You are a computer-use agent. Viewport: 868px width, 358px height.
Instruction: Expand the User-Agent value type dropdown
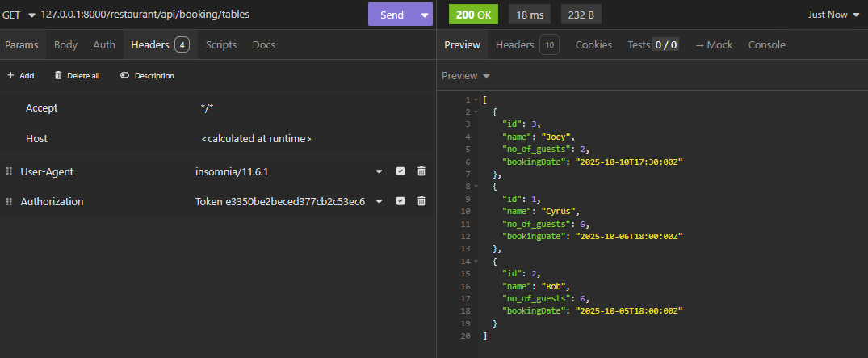point(379,172)
